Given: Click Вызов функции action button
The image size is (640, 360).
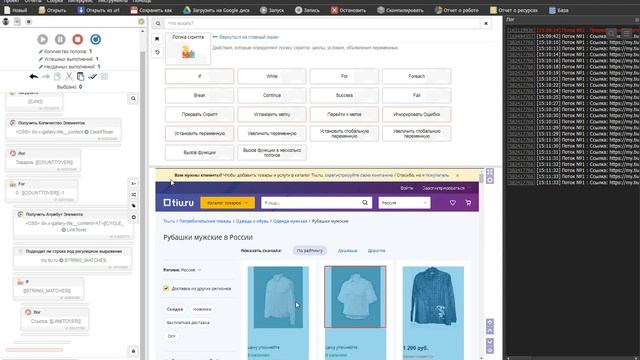Looking at the screenshot, I should (x=200, y=152).
